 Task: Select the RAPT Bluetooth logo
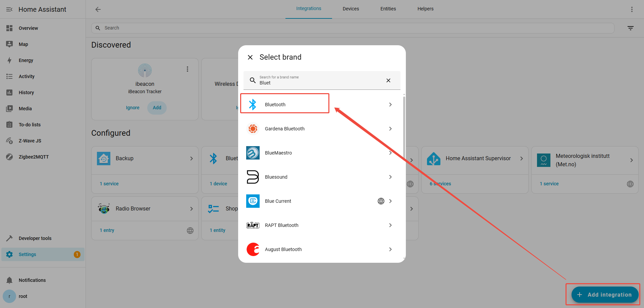coord(253,225)
